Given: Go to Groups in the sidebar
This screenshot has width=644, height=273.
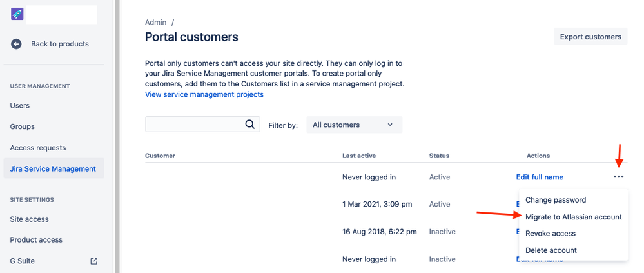Looking at the screenshot, I should click(x=23, y=126).
